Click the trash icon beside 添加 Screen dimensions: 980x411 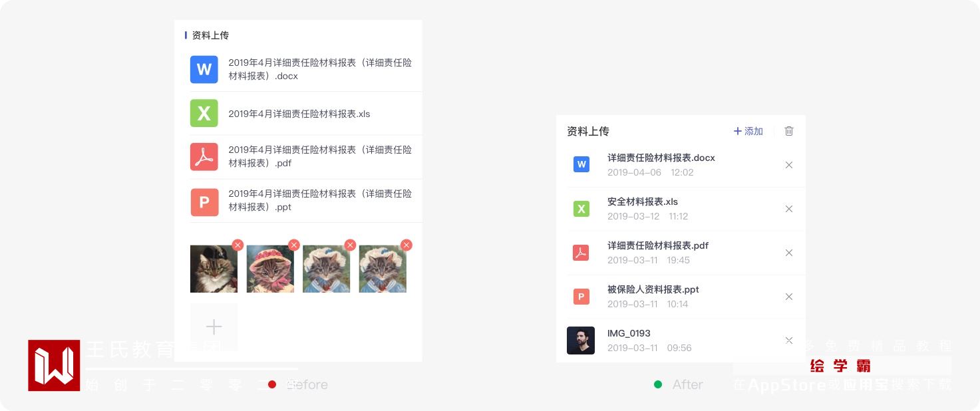pyautogui.click(x=789, y=131)
